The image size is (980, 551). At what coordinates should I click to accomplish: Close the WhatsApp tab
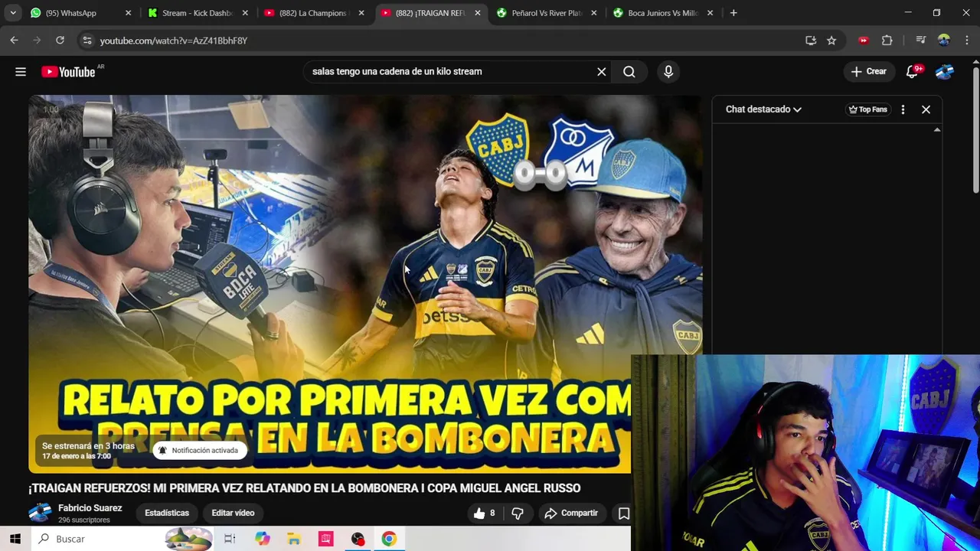click(128, 13)
